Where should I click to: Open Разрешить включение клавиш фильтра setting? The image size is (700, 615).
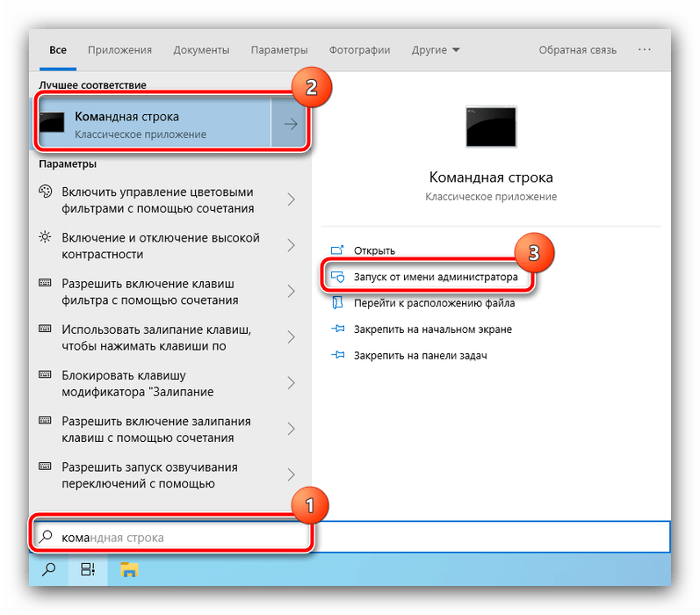point(149,292)
